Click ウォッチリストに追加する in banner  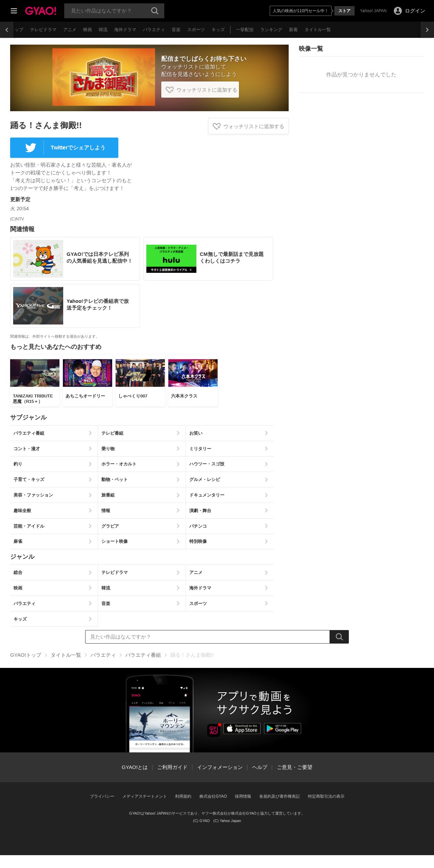click(x=200, y=90)
